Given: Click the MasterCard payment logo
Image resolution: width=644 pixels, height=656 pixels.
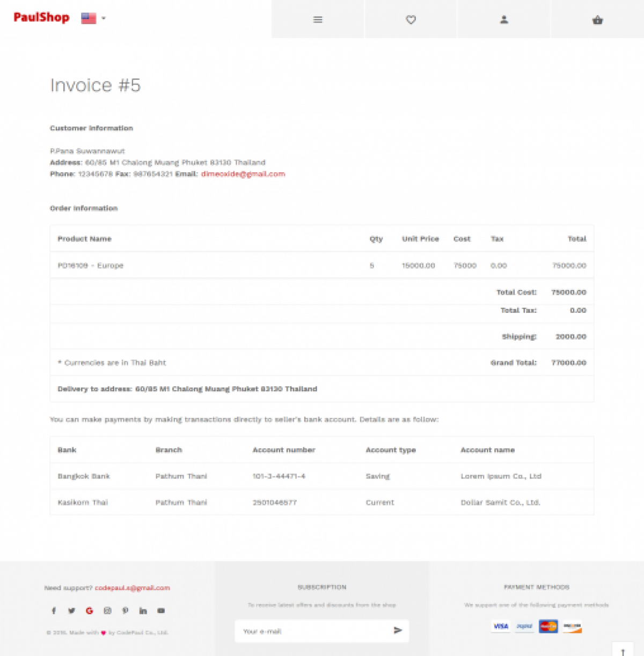Looking at the screenshot, I should point(548,626).
